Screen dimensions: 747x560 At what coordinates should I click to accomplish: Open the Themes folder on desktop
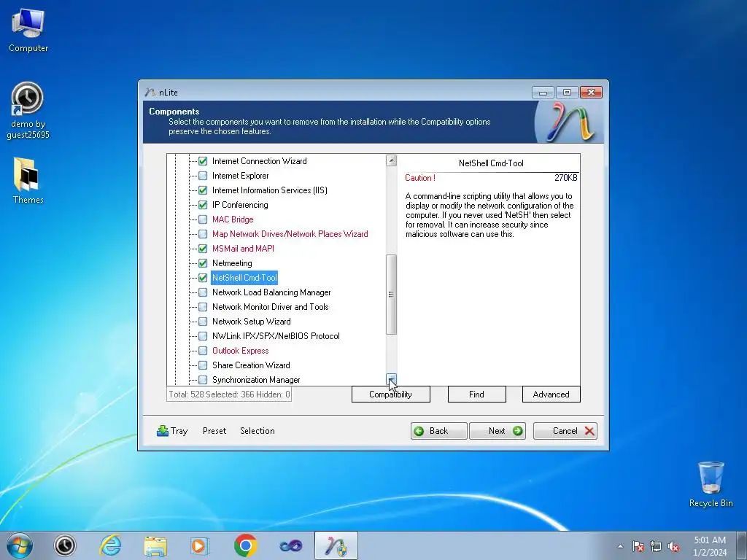[x=28, y=181]
